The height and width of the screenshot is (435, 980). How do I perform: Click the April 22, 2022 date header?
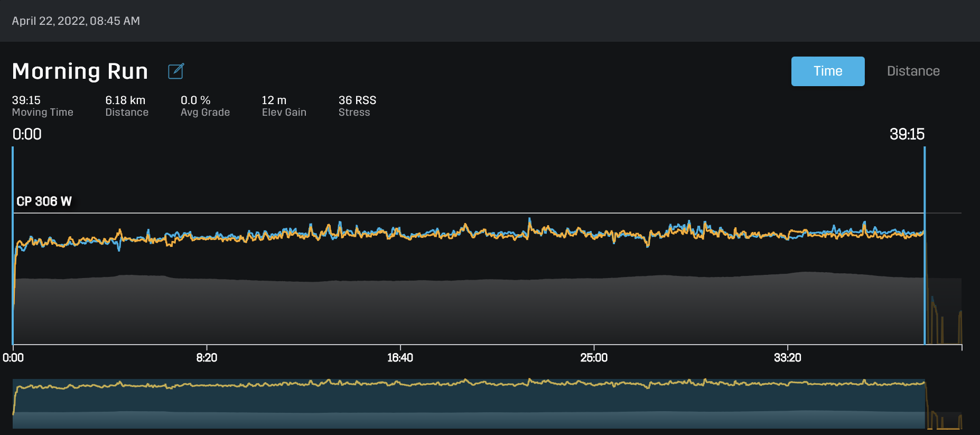(76, 21)
